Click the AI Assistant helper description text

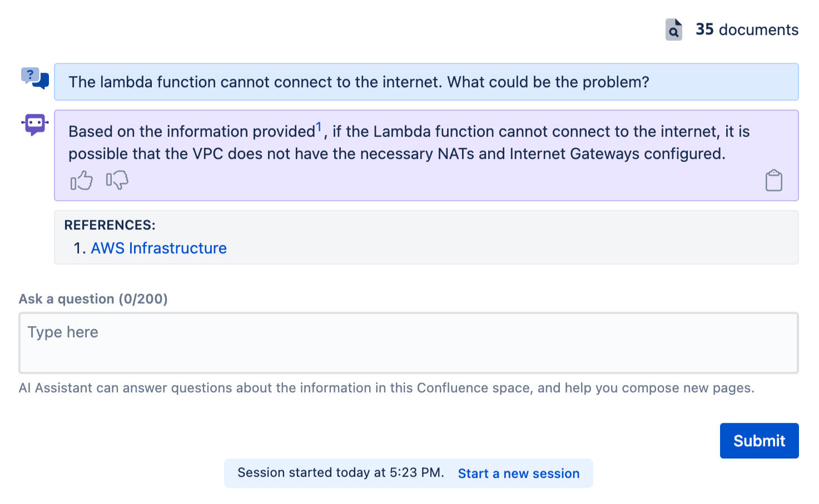[386, 388]
